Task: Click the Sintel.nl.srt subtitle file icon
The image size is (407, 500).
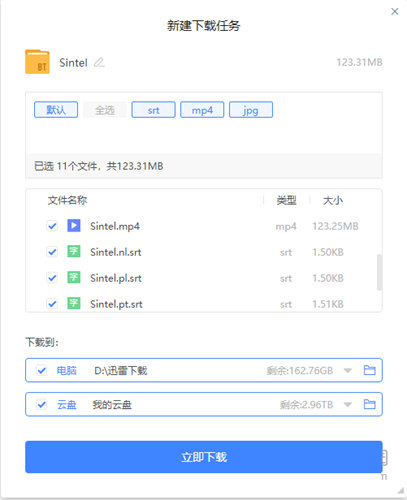Action: point(74,251)
